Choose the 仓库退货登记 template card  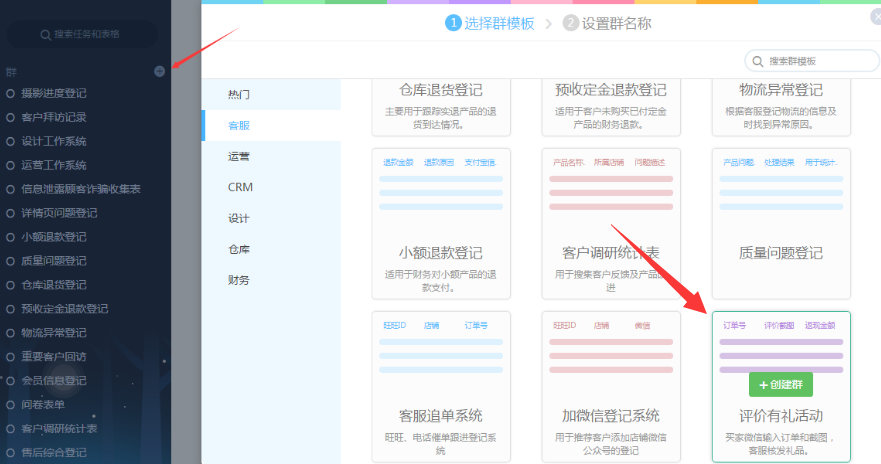coord(441,107)
